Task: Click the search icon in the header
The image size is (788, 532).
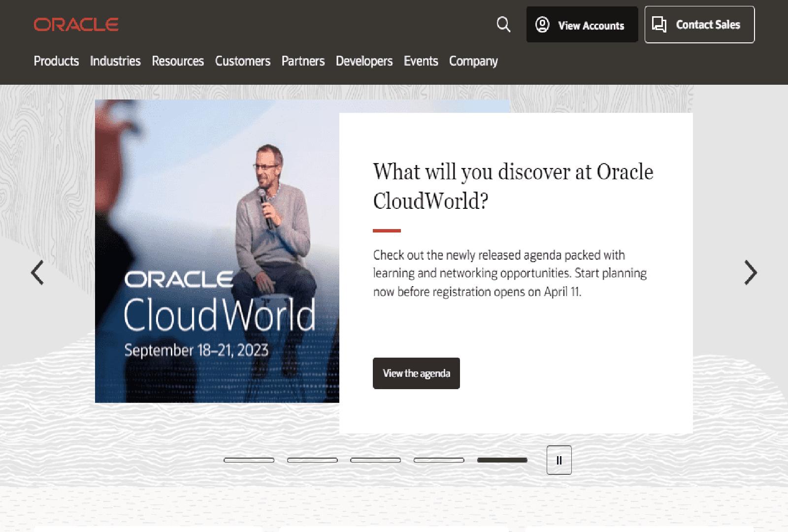Action: [503, 24]
